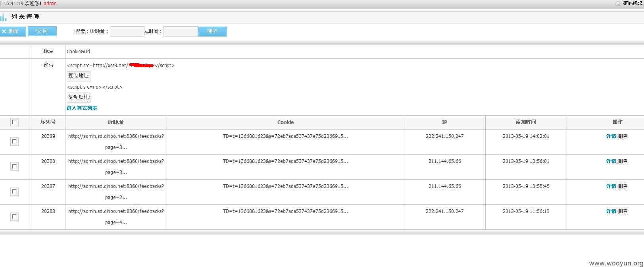Click the 序列号 column header

click(48, 122)
